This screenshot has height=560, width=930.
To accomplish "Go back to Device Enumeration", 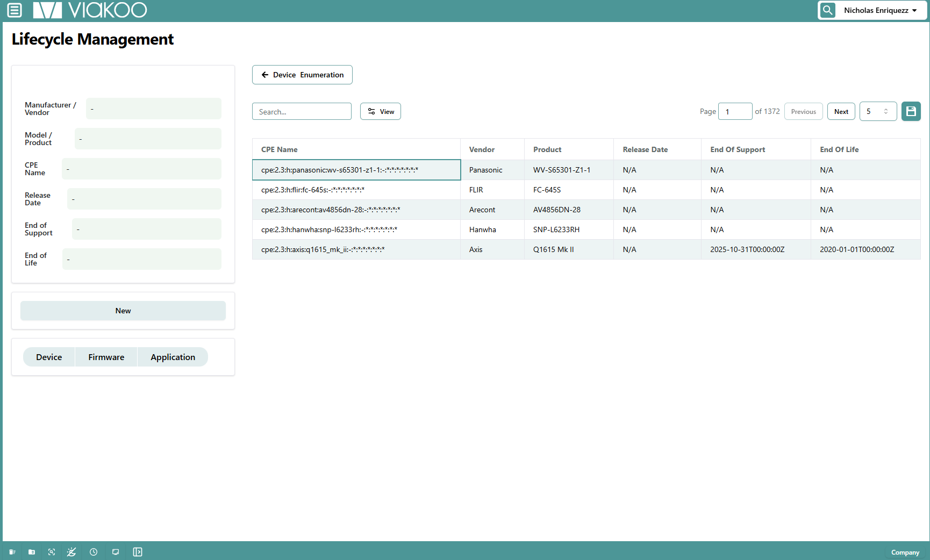I will [302, 75].
